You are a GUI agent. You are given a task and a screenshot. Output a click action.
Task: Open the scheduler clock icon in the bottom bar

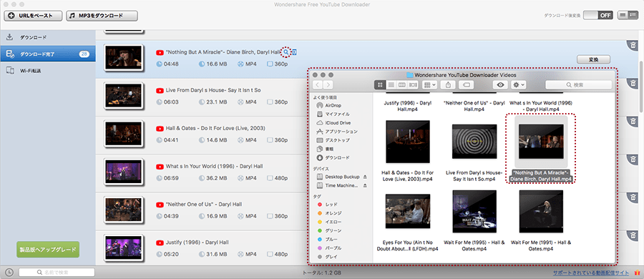[9, 272]
